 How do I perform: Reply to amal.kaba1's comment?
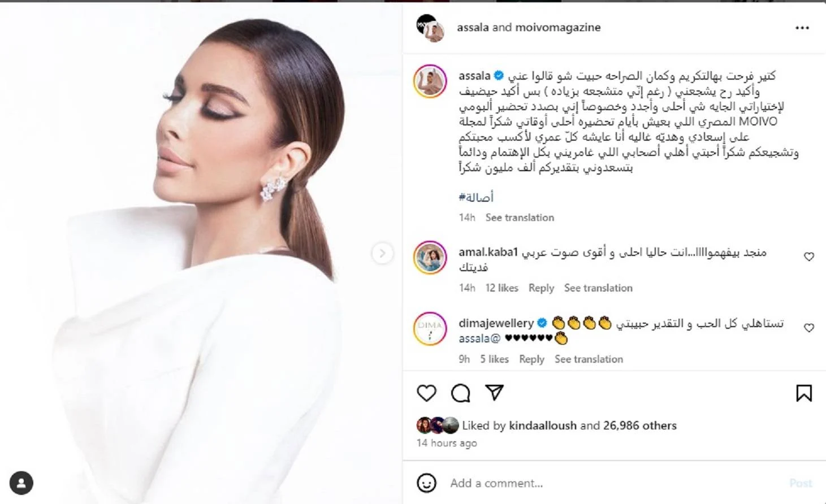(541, 288)
